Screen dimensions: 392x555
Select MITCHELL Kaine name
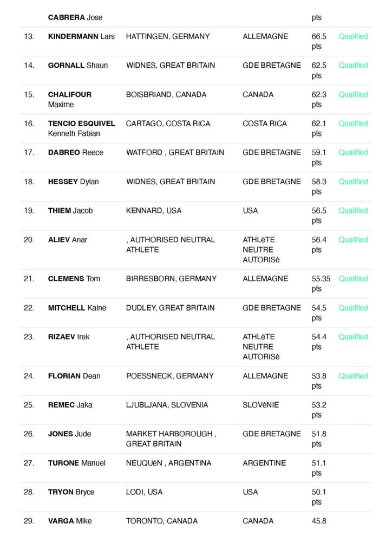[77, 308]
